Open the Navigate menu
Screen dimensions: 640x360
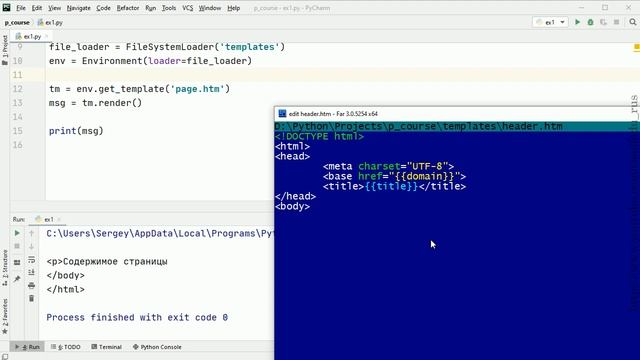[x=79, y=8]
